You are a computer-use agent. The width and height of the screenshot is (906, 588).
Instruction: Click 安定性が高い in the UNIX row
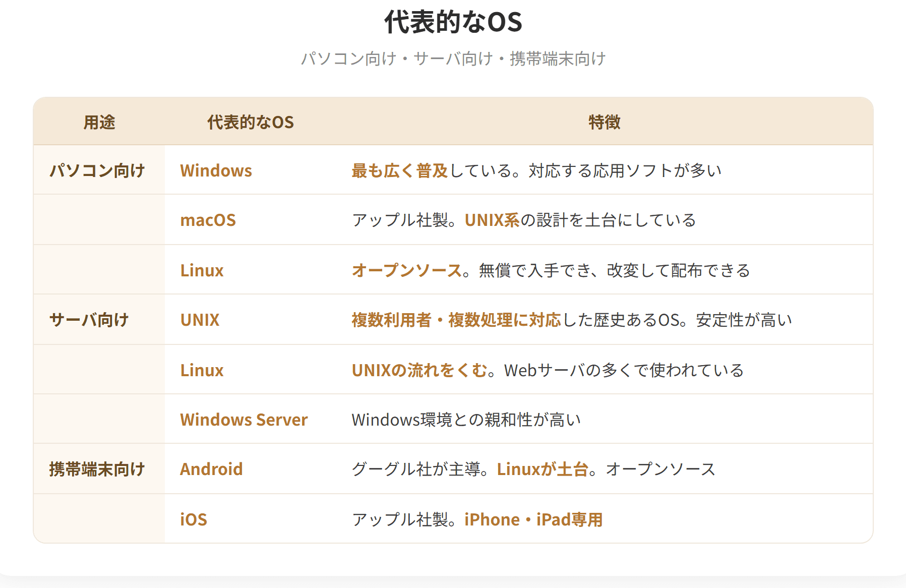coord(744,320)
